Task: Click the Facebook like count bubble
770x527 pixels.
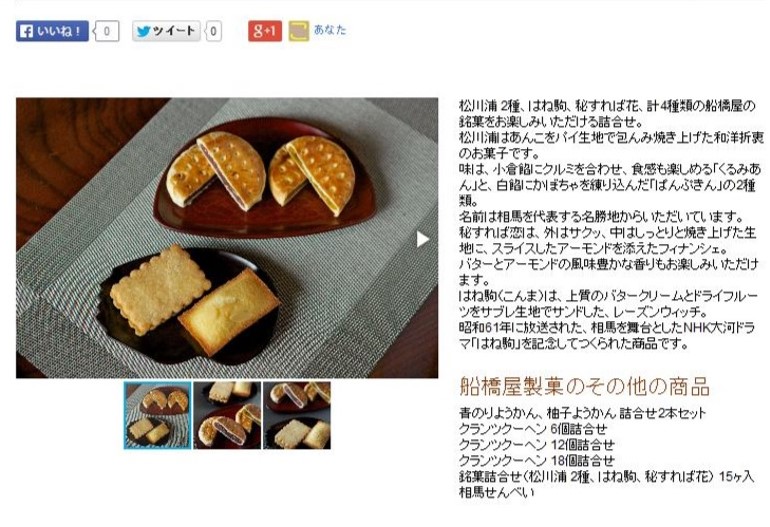Action: click(x=107, y=31)
